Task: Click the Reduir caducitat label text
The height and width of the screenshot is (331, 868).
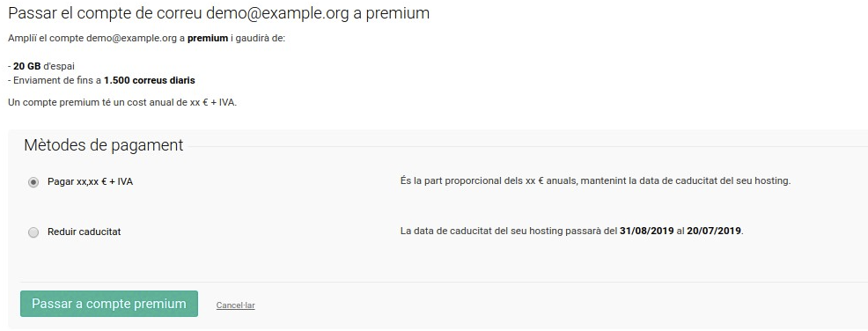Action: (x=85, y=232)
